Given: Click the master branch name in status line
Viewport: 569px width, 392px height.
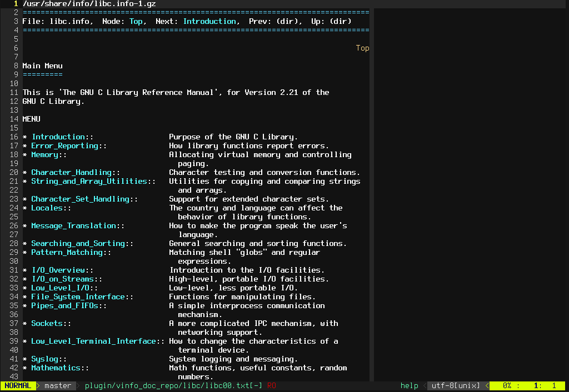Looking at the screenshot, I should click(58, 386).
